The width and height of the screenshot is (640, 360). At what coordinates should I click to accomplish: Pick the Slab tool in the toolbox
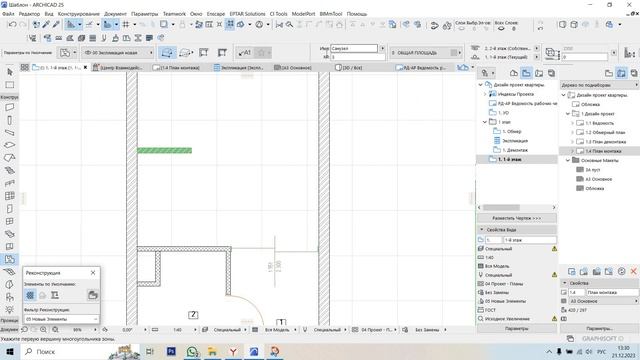click(x=10, y=145)
